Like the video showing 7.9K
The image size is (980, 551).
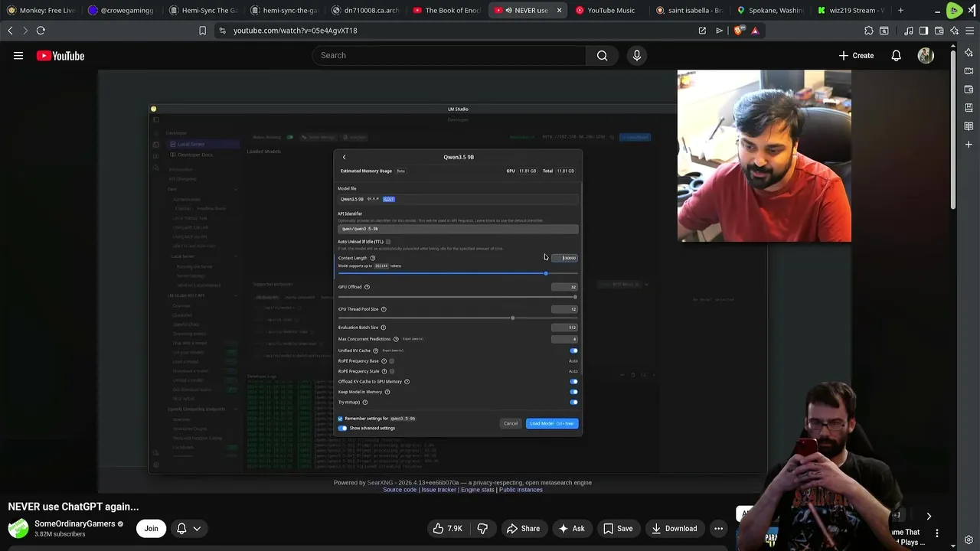[x=447, y=528]
